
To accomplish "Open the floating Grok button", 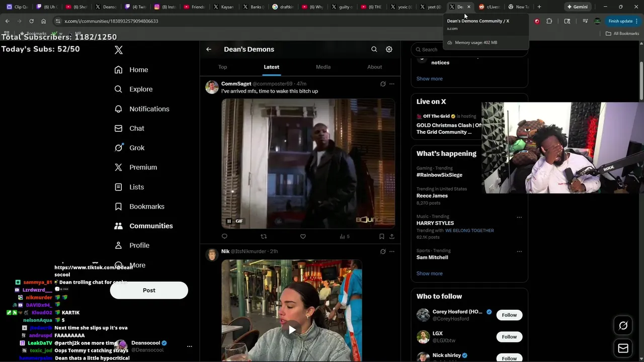I will click(623, 326).
